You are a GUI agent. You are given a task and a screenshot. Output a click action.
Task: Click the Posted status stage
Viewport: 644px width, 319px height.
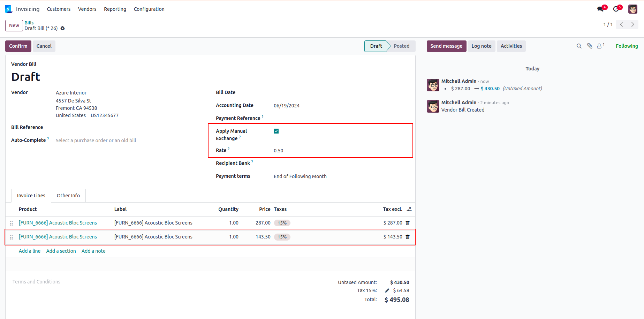[401, 46]
